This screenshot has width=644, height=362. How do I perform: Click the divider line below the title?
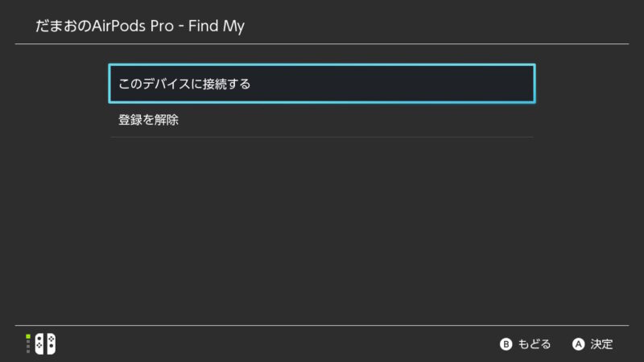(322, 43)
